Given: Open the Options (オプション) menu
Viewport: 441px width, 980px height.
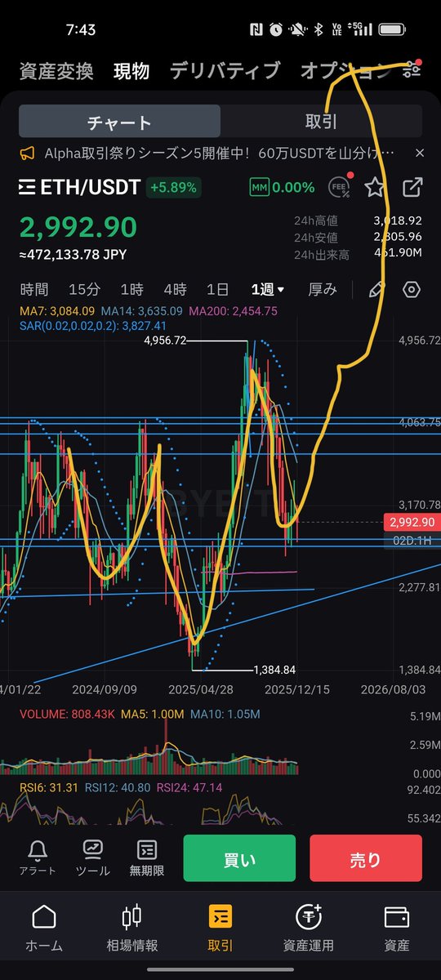Looking at the screenshot, I should point(346,71).
